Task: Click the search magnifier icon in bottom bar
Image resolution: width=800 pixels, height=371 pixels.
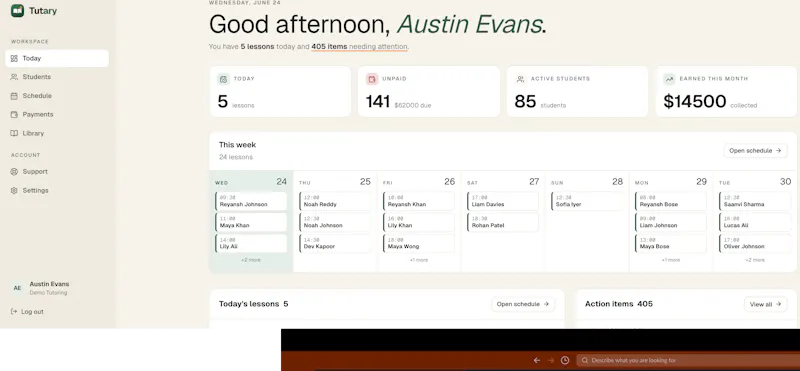Action: (x=585, y=360)
